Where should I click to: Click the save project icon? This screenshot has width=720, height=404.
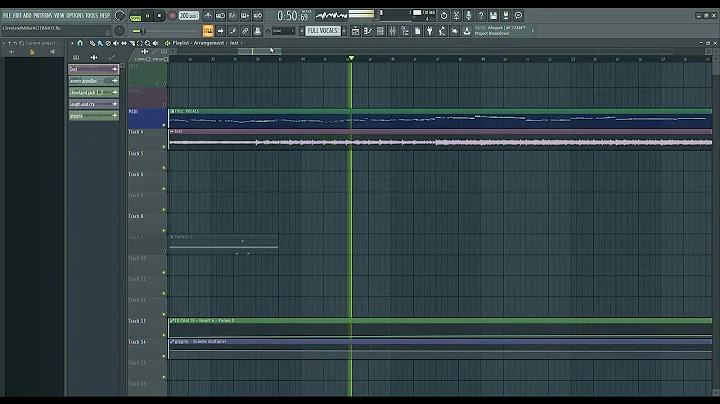[x=494, y=16]
